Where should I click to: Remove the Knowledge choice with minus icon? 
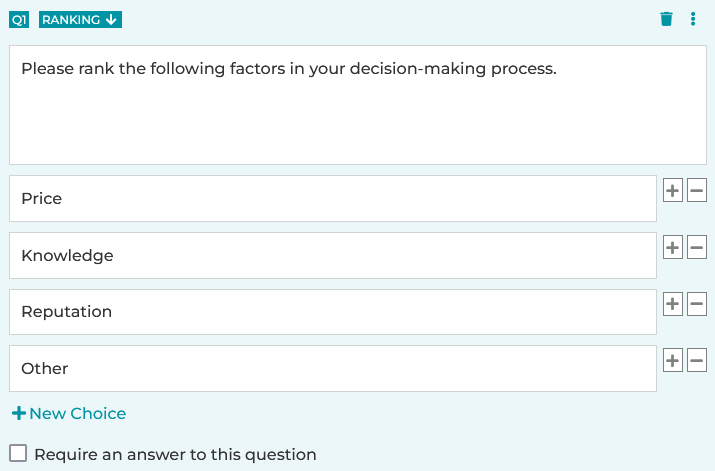click(x=697, y=248)
